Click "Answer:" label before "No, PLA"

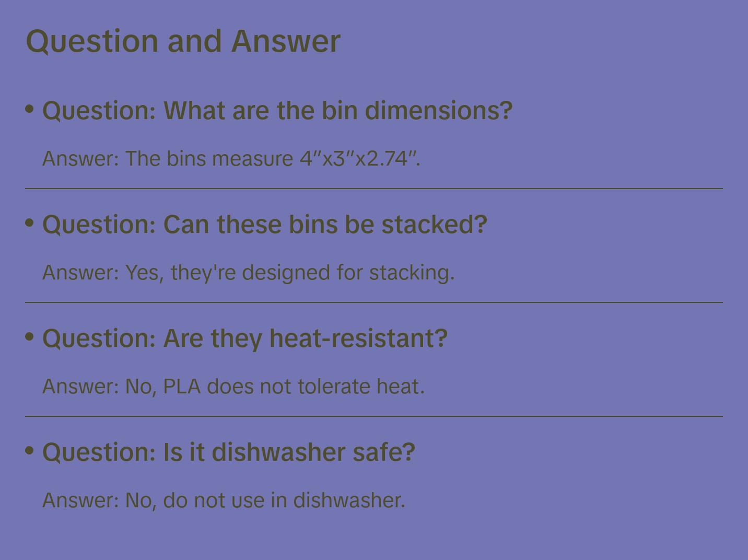click(80, 387)
